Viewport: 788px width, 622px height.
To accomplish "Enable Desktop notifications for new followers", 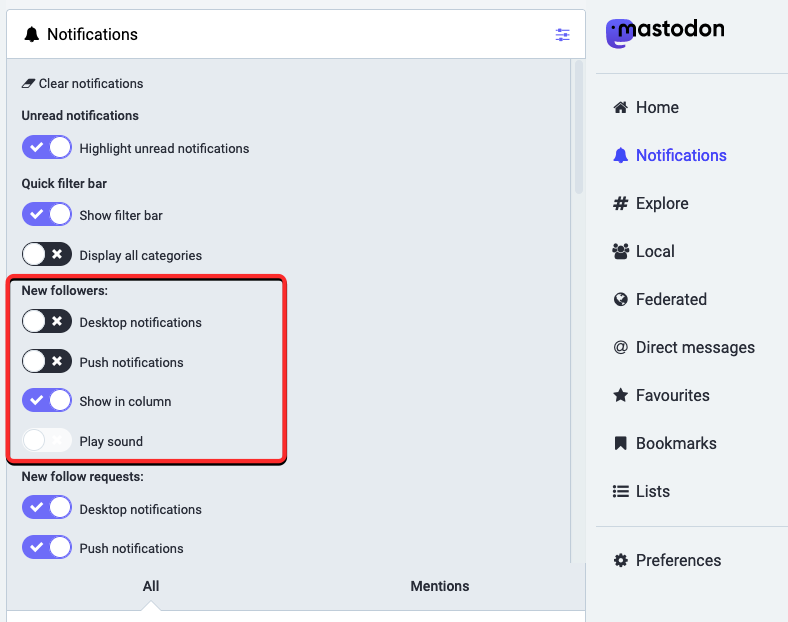I will (47, 322).
